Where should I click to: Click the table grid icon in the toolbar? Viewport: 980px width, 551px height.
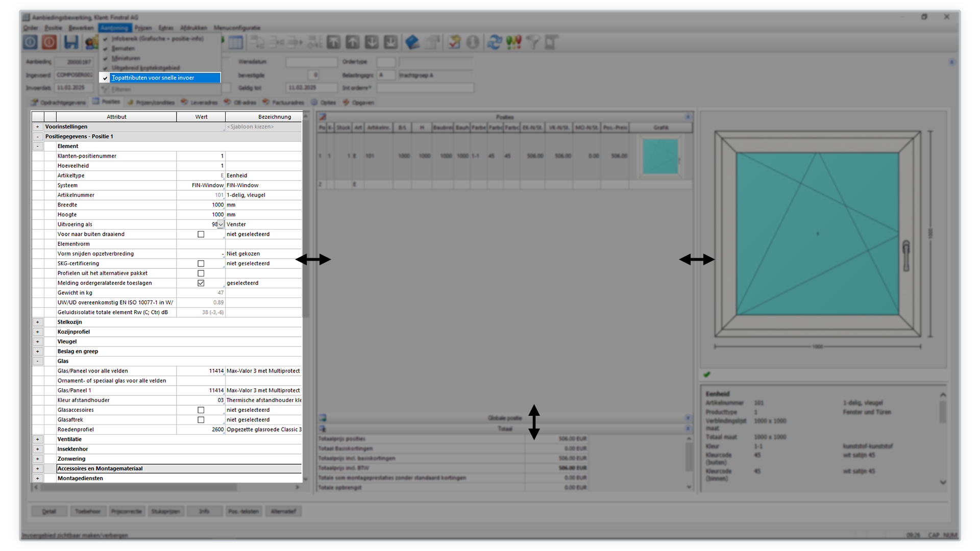tap(236, 42)
